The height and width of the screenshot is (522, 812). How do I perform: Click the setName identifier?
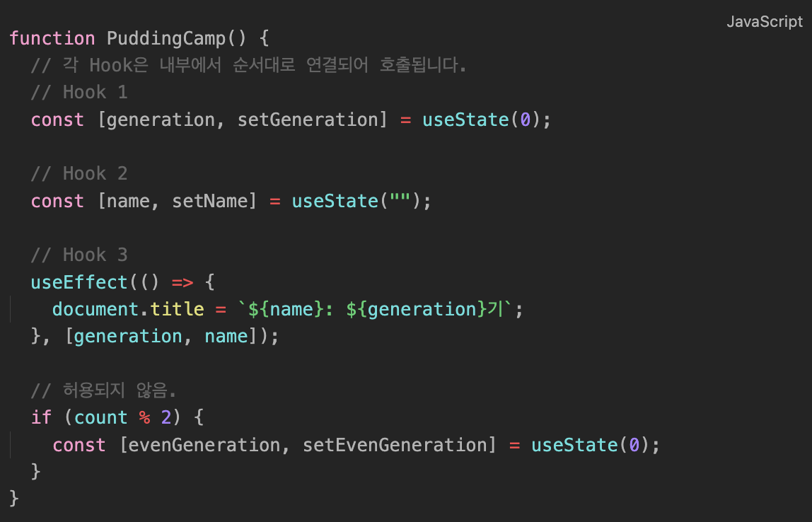[x=209, y=201]
